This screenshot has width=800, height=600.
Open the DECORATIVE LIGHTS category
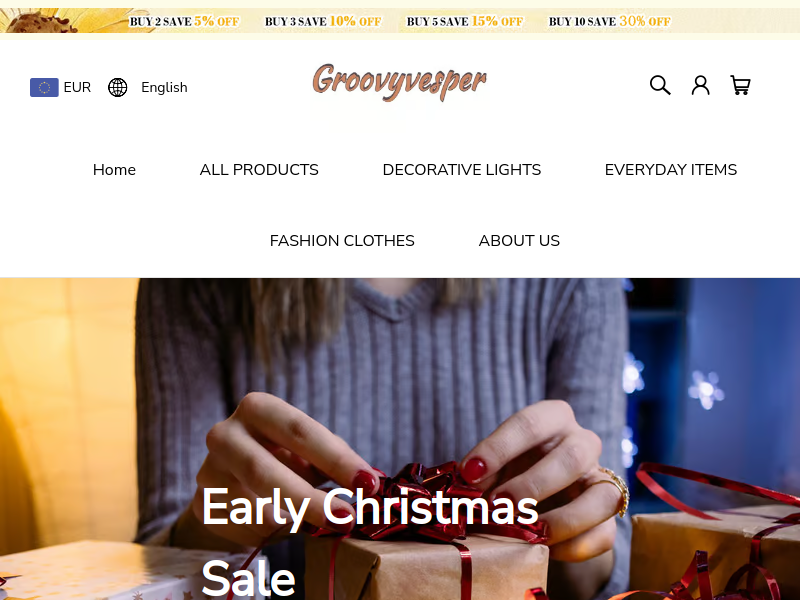coord(462,169)
